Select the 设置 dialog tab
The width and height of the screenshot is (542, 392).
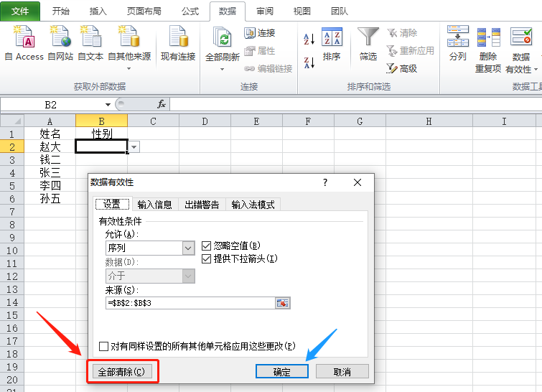click(x=112, y=205)
